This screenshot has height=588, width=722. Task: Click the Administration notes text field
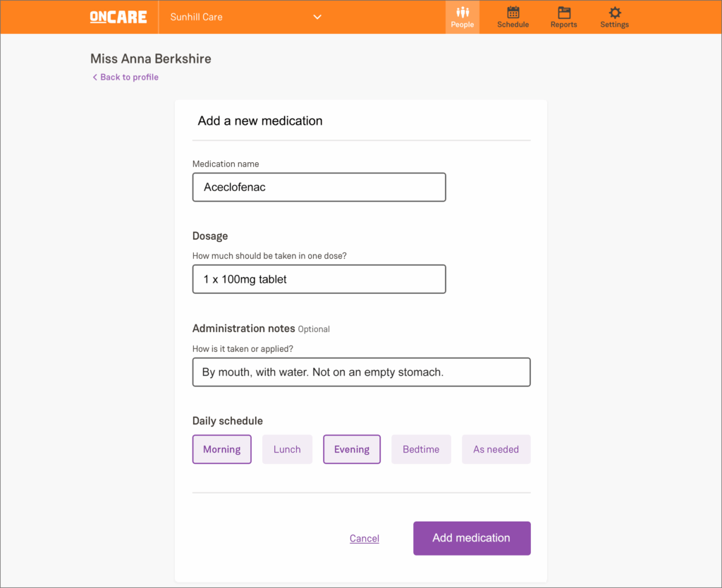[x=361, y=372]
